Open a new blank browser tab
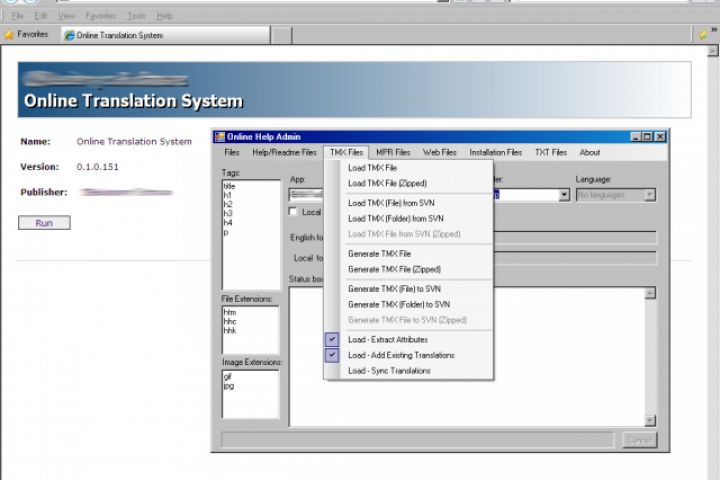This screenshot has width=720, height=480. [x=281, y=35]
